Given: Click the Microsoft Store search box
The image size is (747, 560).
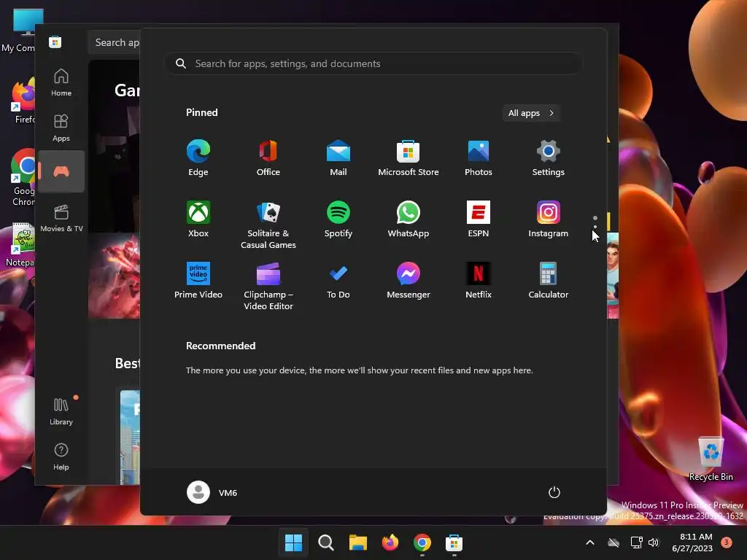Looking at the screenshot, I should click(115, 42).
